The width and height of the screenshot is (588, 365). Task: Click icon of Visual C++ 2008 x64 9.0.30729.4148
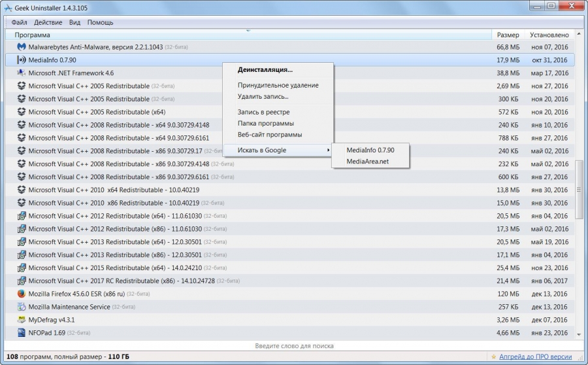click(22, 125)
